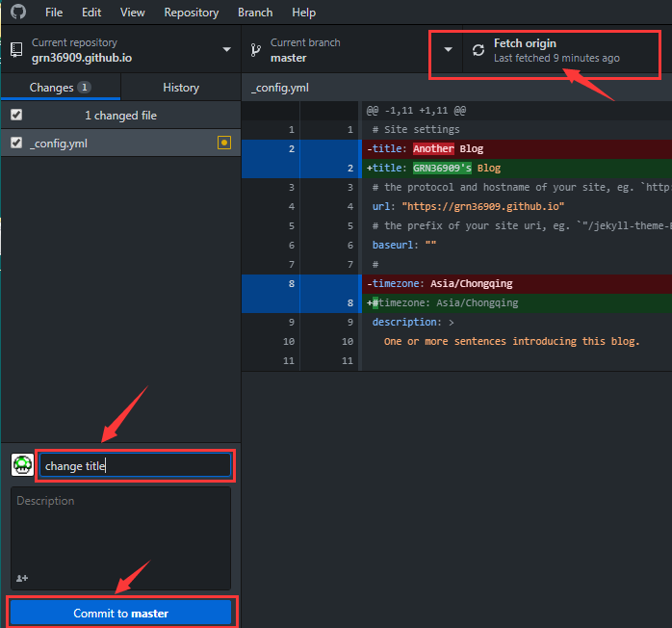The height and width of the screenshot is (628, 672).
Task: Click the Fetch origin sync arrows icon
Action: (x=478, y=50)
